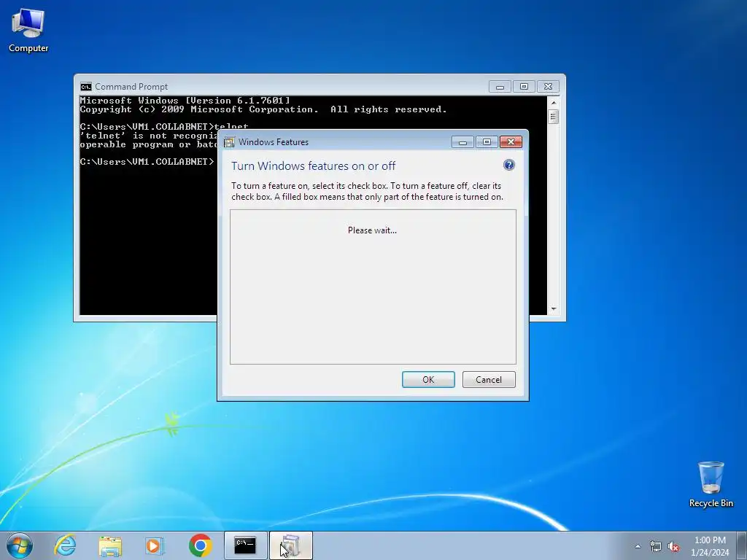Click the network tray icon

coord(656,546)
